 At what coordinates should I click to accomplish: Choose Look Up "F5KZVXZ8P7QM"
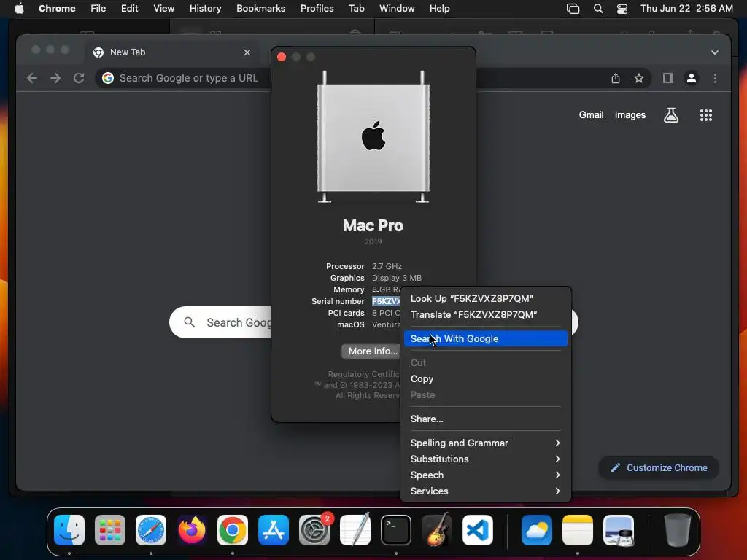tap(485, 298)
